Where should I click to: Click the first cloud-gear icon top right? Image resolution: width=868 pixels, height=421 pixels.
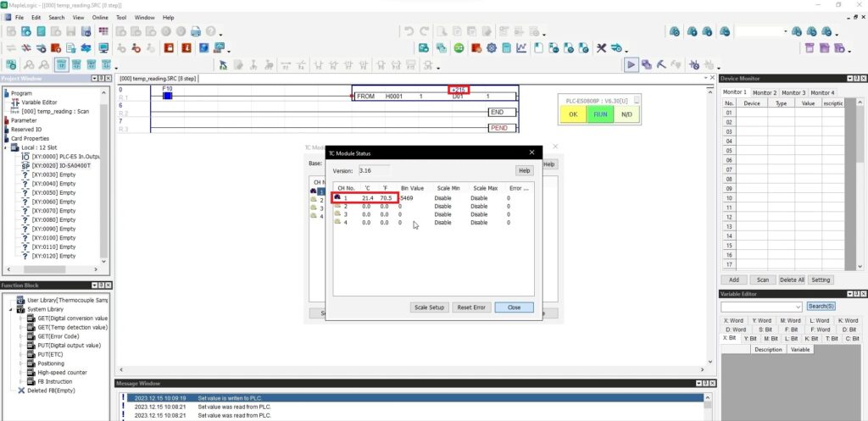674,31
